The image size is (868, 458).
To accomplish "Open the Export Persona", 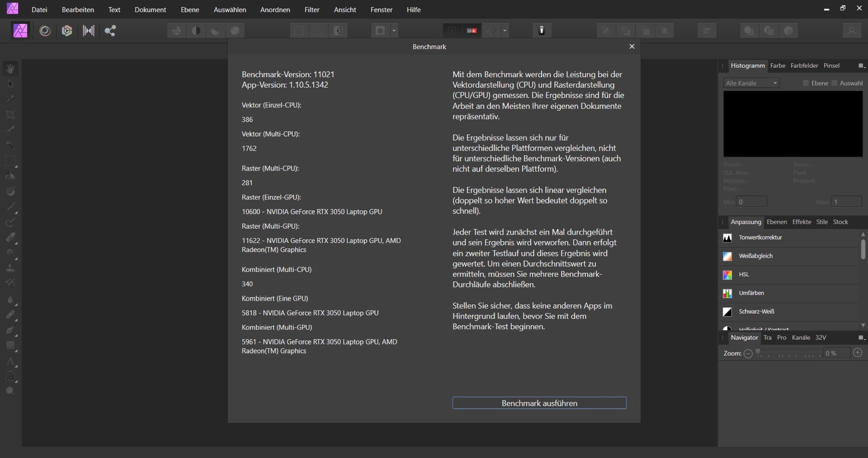I will pyautogui.click(x=110, y=31).
